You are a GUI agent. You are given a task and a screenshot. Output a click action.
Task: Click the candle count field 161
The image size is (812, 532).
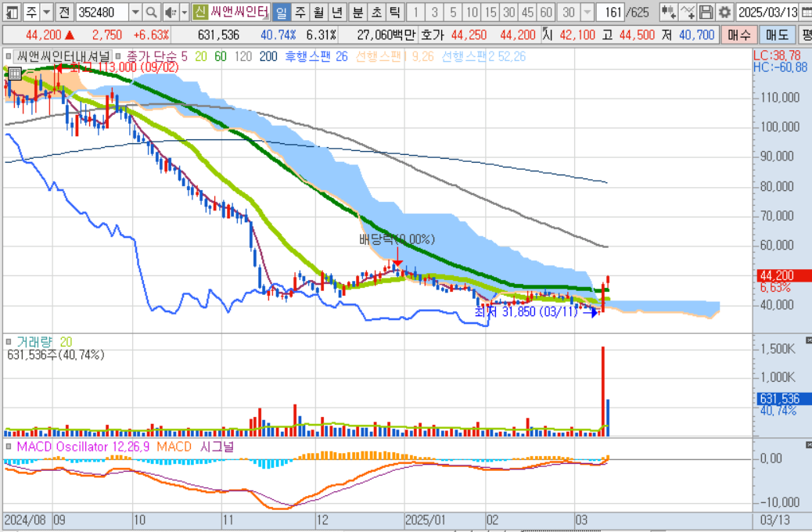[610, 12]
